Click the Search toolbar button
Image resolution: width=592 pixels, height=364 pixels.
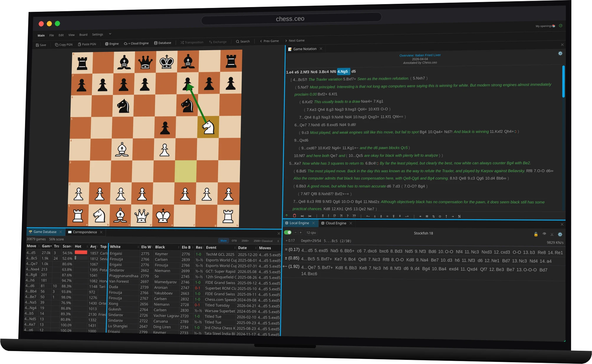tap(243, 42)
